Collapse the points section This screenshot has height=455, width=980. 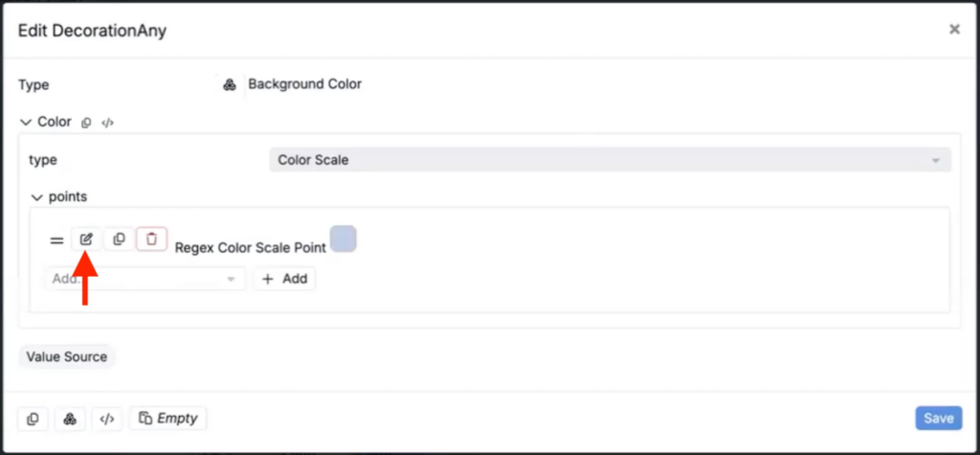[37, 197]
